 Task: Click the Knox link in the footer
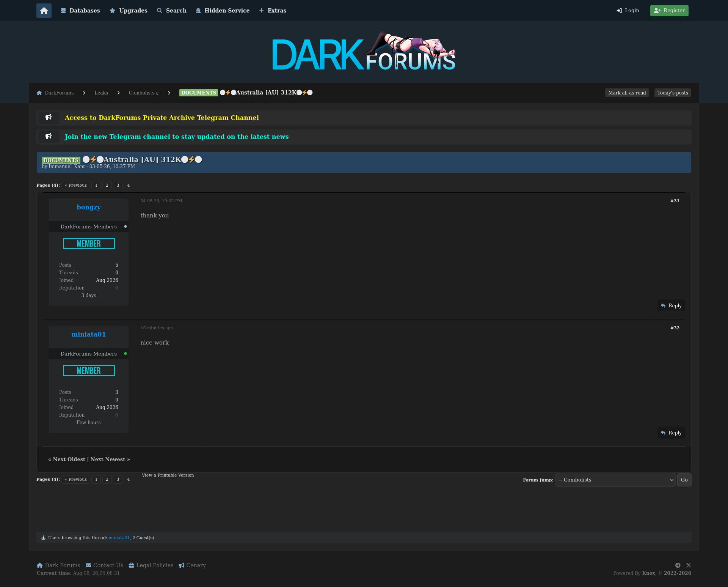click(648, 573)
